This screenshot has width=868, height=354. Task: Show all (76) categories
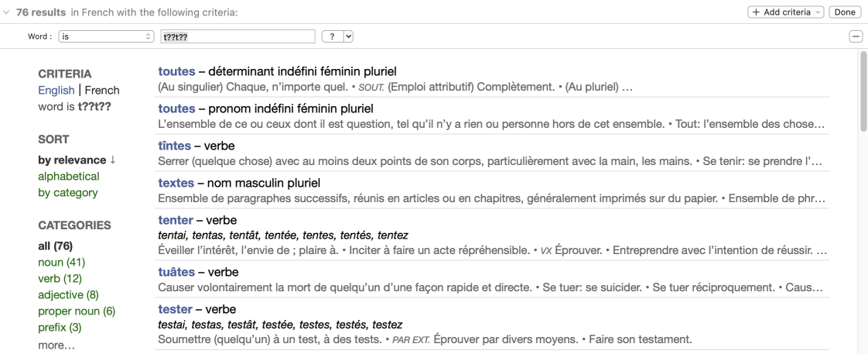point(55,246)
